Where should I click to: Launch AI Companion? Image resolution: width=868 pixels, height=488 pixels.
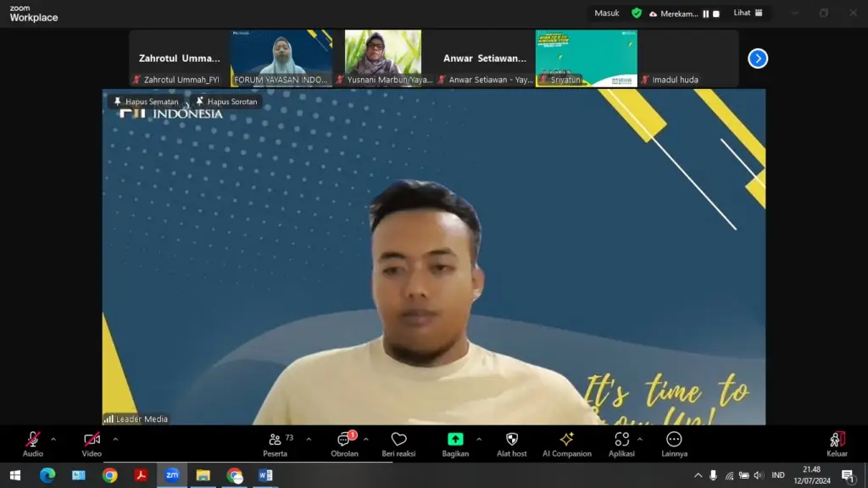click(567, 444)
